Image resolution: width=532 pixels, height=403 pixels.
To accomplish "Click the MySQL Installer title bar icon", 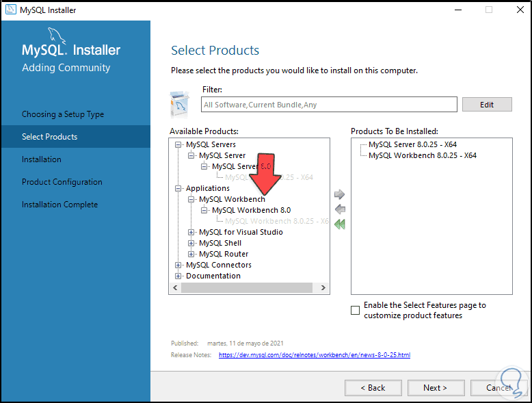I will (x=10, y=10).
